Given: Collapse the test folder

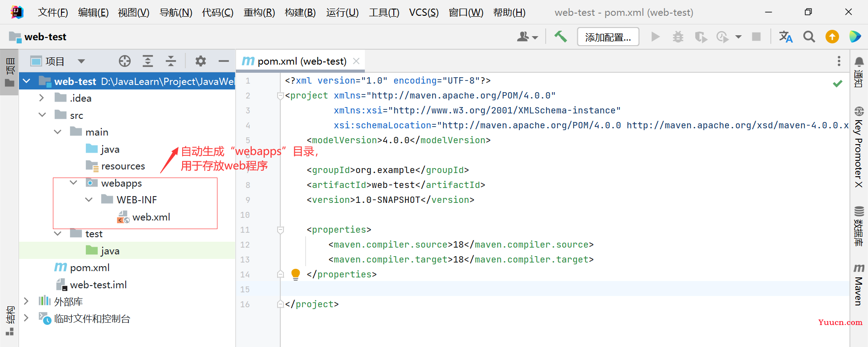Looking at the screenshot, I should pos(57,234).
